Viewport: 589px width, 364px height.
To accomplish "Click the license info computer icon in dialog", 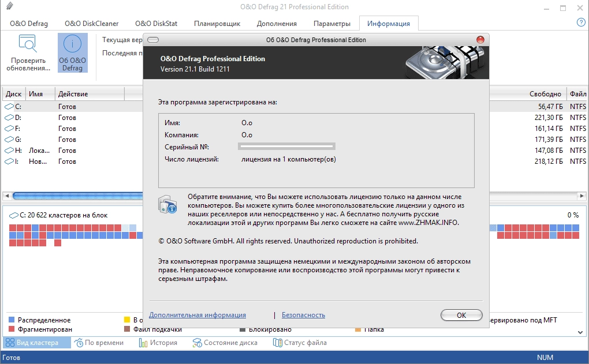I will click(x=167, y=205).
